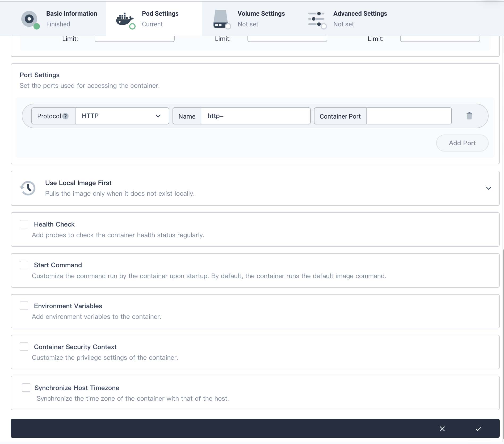
Task: Cancel with the X icon in bottom bar
Action: point(442,429)
